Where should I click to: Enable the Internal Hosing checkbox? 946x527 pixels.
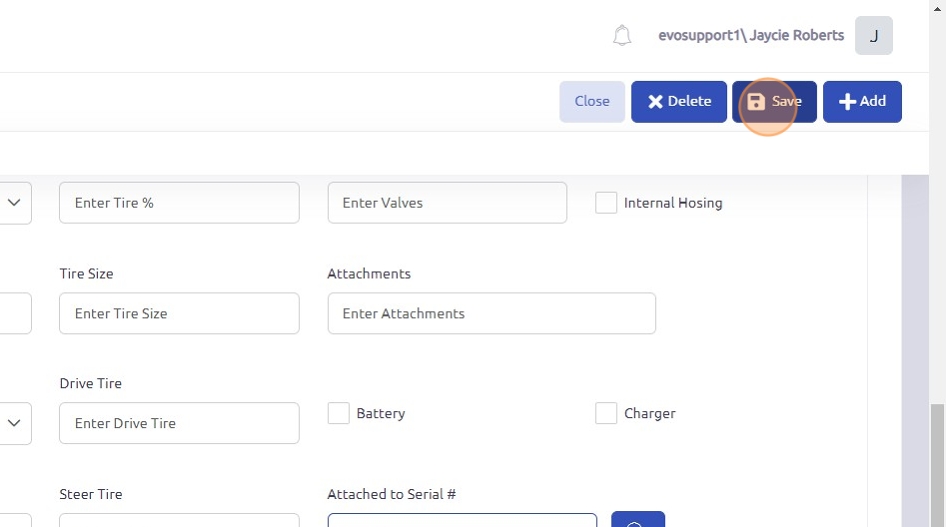(606, 203)
